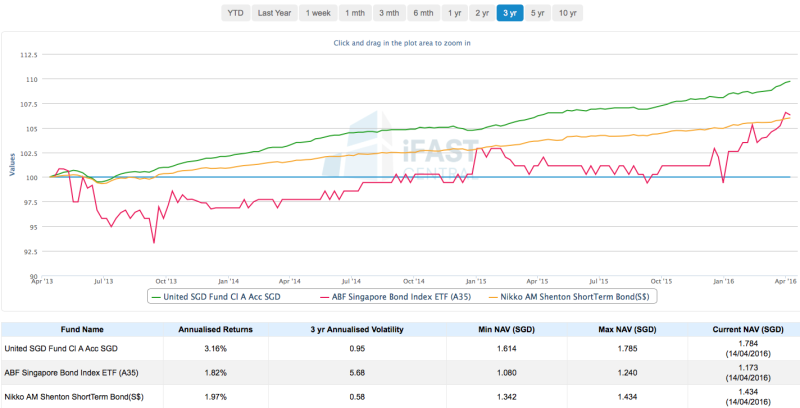Click the Fund Name column header

tap(82, 329)
